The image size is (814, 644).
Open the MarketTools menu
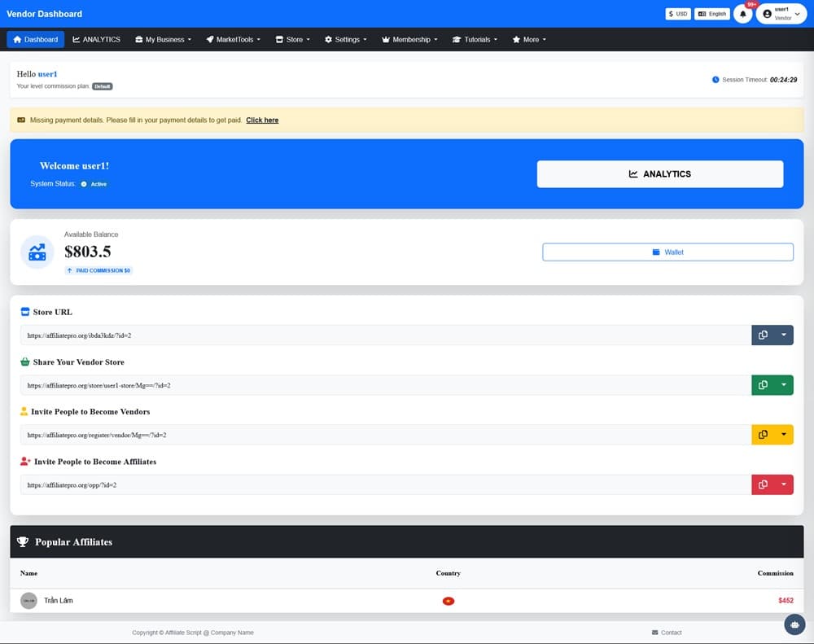click(233, 39)
